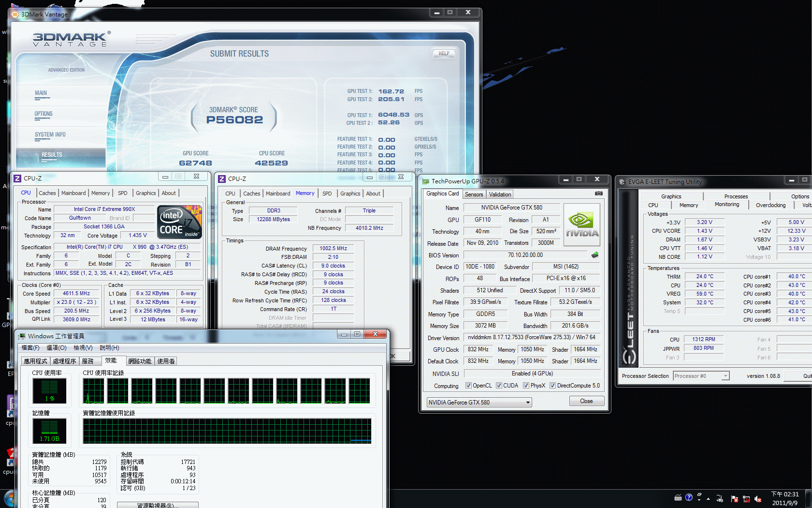Click the Core Speed value 4611.5 MHz
Image resolution: width=812 pixels, height=508 pixels.
(76, 293)
